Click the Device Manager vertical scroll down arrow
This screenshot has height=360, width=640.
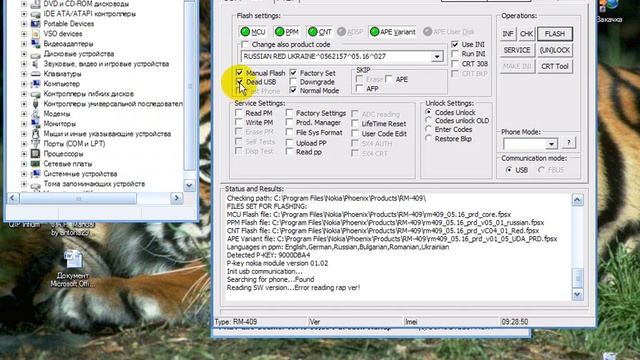click(x=189, y=185)
